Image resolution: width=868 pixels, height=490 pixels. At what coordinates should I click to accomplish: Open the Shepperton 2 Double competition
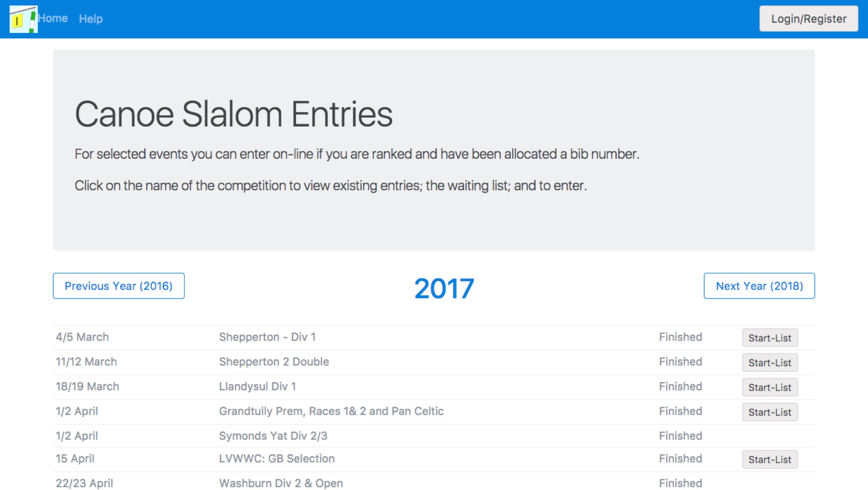(x=274, y=362)
